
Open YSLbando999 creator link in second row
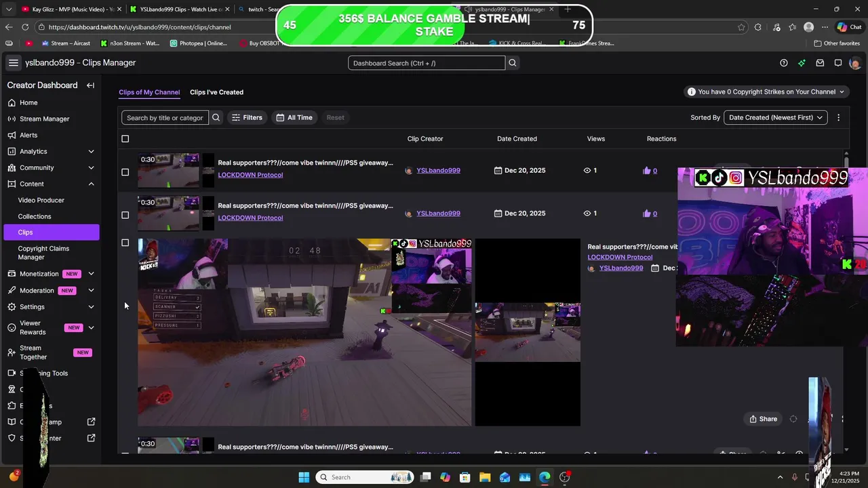438,213
